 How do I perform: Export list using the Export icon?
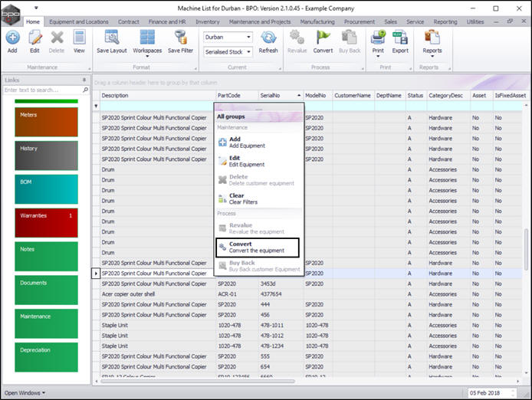(400, 39)
